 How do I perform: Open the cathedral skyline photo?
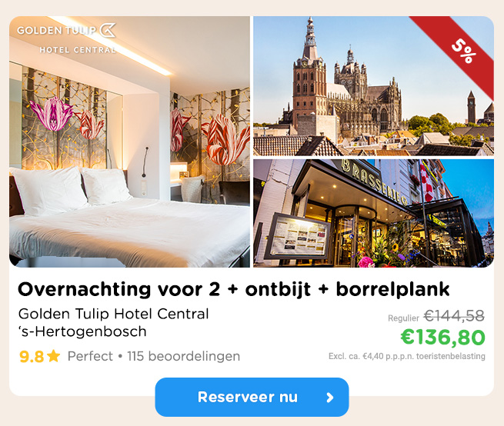click(373, 86)
